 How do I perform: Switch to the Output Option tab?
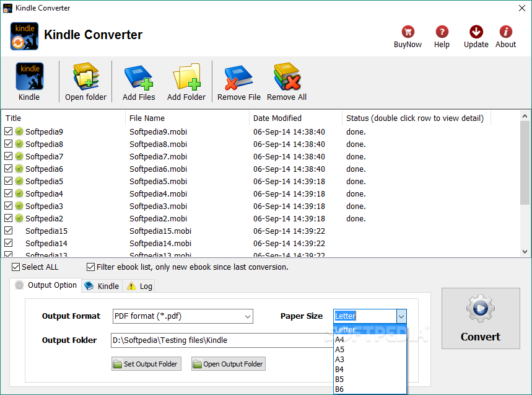click(x=46, y=285)
